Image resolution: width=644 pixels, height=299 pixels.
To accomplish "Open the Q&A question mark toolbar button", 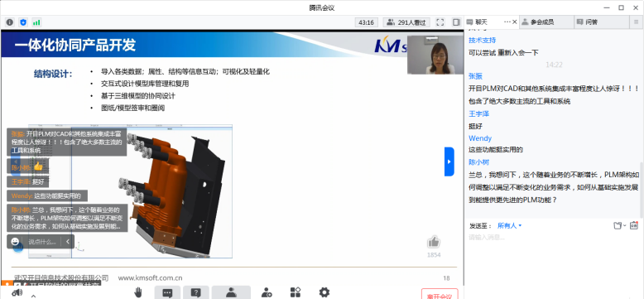I will (x=196, y=292).
